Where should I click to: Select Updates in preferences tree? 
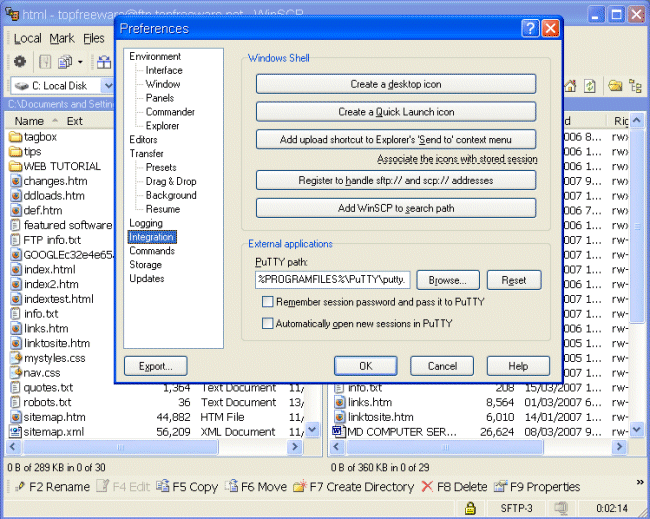(x=147, y=279)
